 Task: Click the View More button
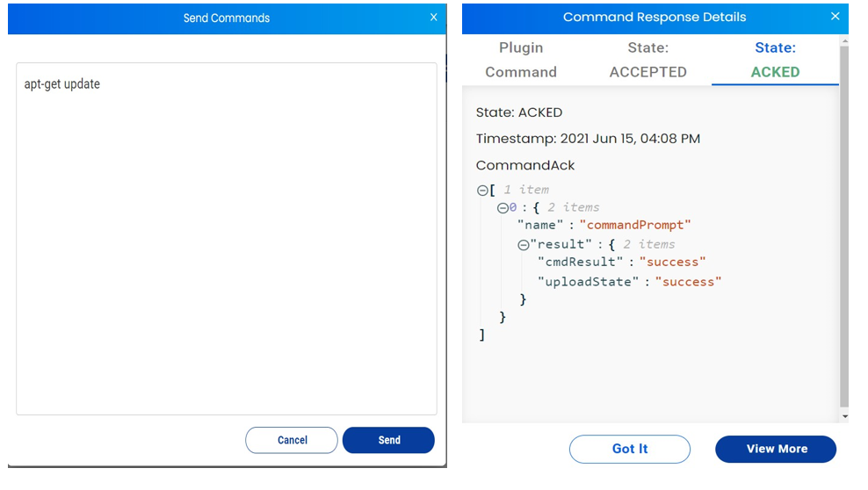coord(776,449)
